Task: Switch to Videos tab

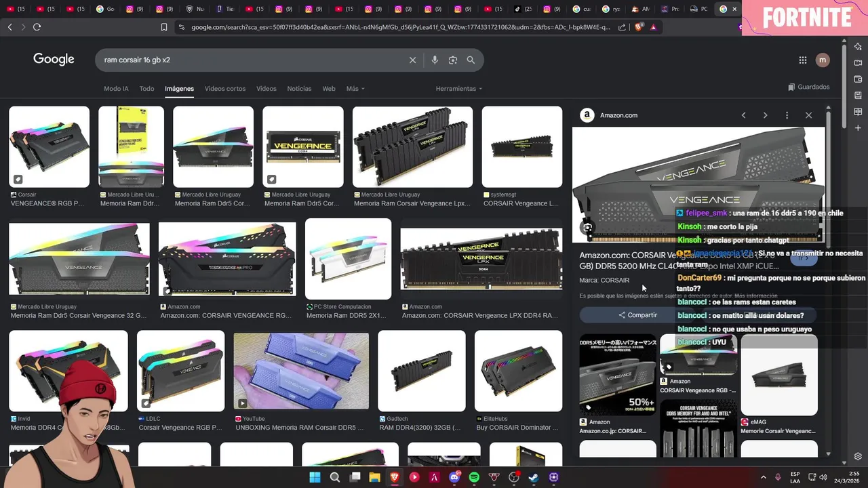Action: coord(267,89)
